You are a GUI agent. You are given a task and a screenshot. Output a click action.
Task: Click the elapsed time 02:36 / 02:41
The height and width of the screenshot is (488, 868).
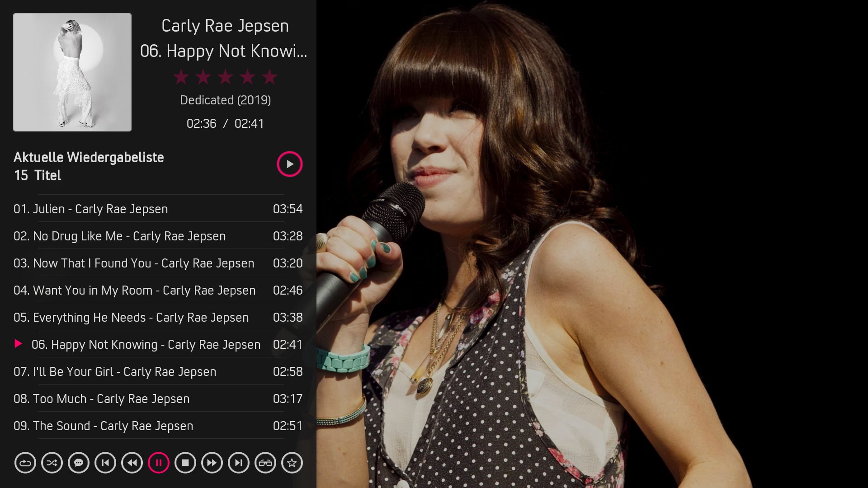click(225, 123)
